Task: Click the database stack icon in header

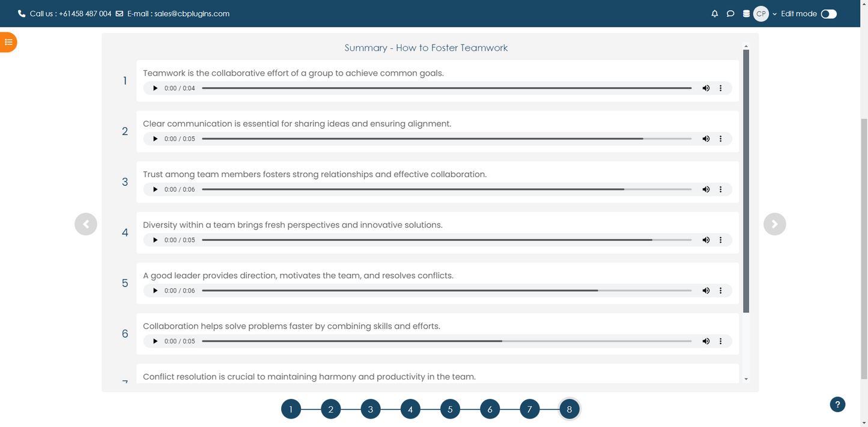Action: coord(746,14)
